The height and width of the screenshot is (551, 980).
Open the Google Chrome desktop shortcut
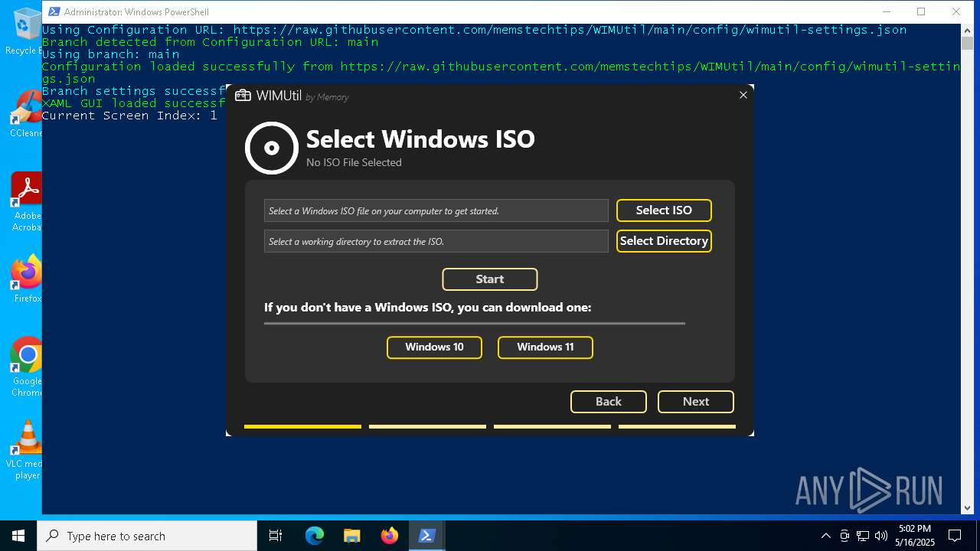pyautogui.click(x=27, y=367)
